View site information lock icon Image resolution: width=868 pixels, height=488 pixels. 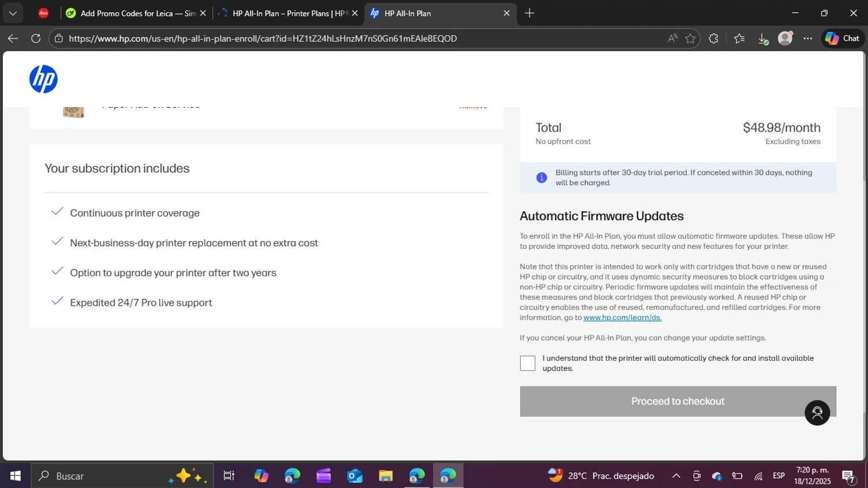tap(58, 38)
